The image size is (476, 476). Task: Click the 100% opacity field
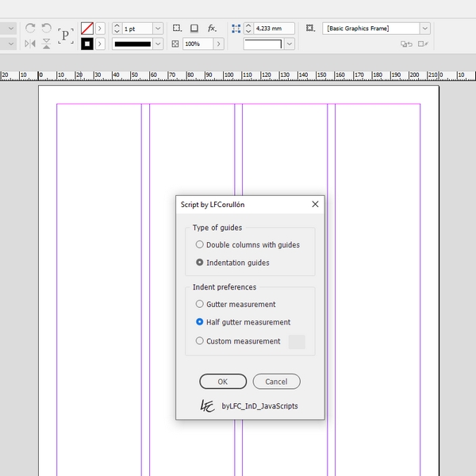pyautogui.click(x=198, y=44)
